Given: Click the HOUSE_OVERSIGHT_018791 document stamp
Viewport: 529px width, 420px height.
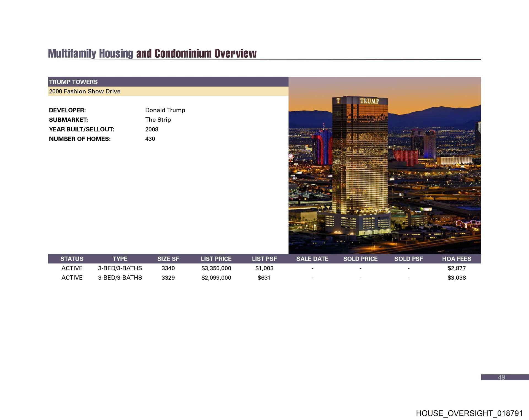Looking at the screenshot, I should (469, 413).
